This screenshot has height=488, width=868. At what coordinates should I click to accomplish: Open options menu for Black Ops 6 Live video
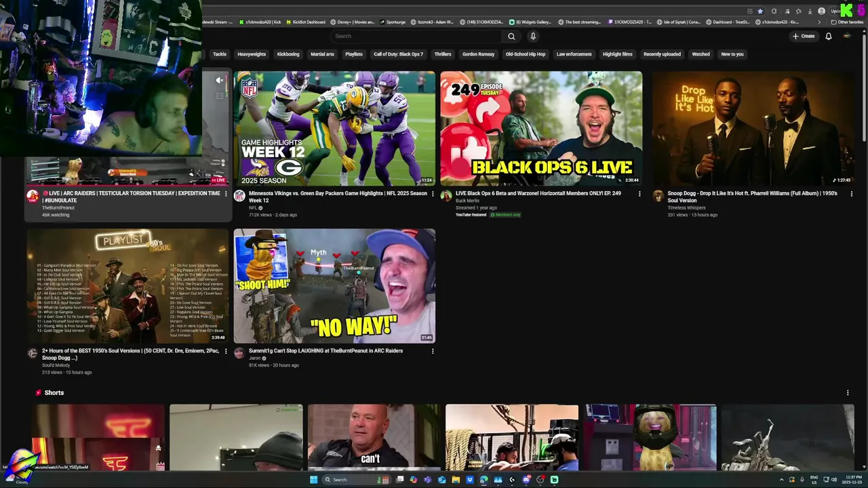639,194
